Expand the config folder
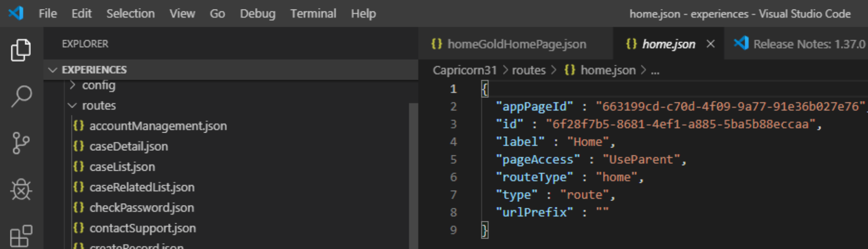 99,85
